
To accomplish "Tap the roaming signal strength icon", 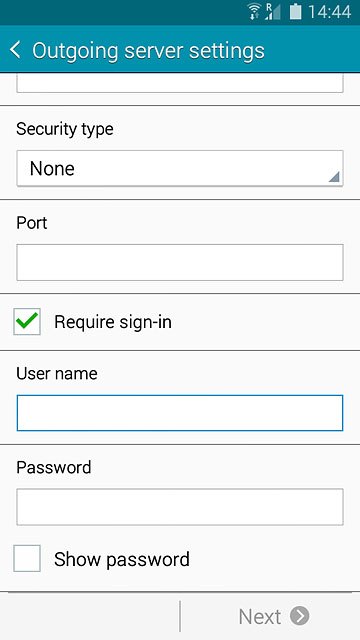I will pos(272,12).
